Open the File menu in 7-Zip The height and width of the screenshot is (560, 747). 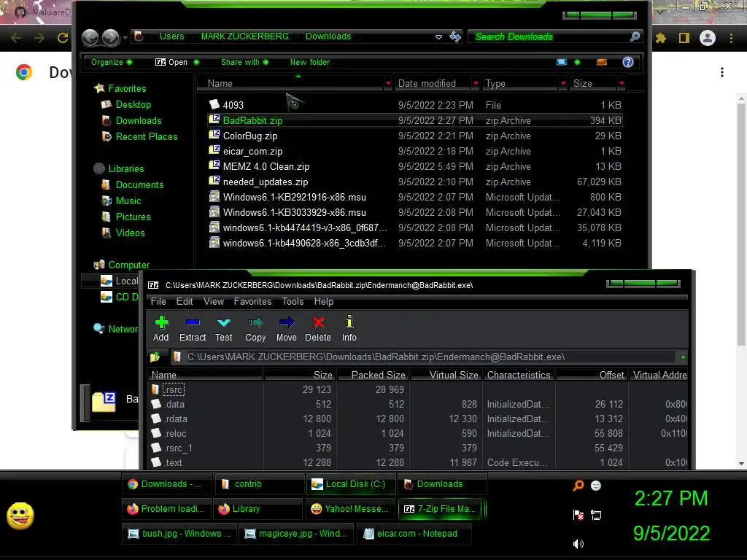(x=158, y=301)
